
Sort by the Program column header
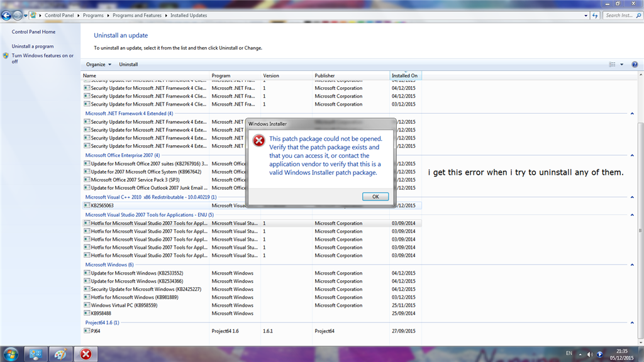click(x=235, y=75)
